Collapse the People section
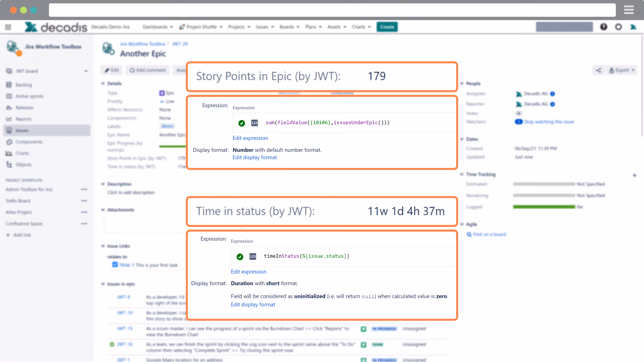The width and height of the screenshot is (644, 362). [462, 83]
